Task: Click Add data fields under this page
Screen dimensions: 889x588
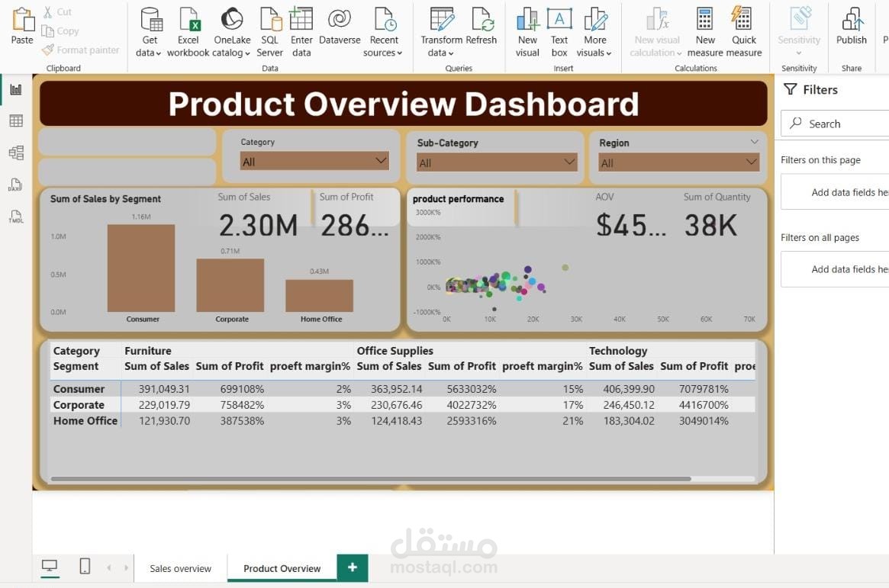Action: coord(835,193)
